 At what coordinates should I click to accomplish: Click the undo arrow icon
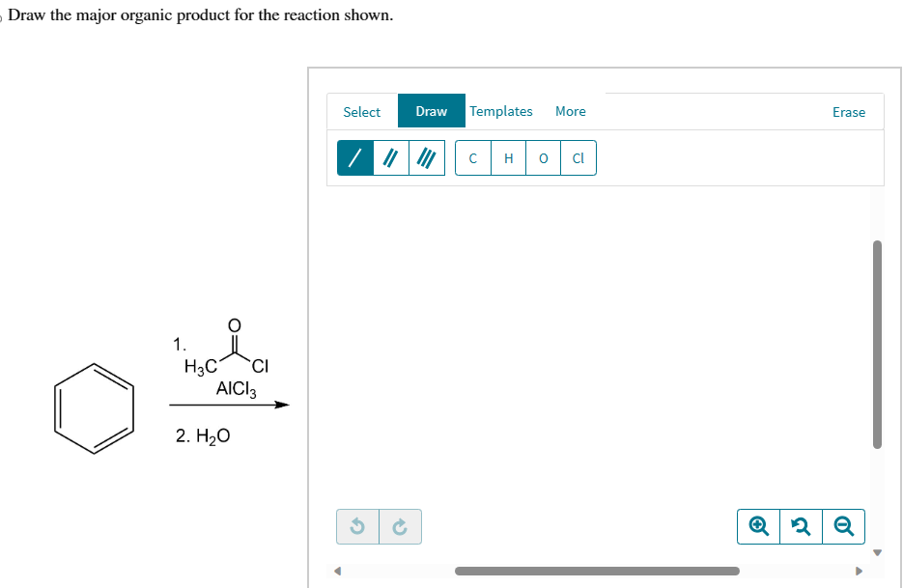[357, 526]
